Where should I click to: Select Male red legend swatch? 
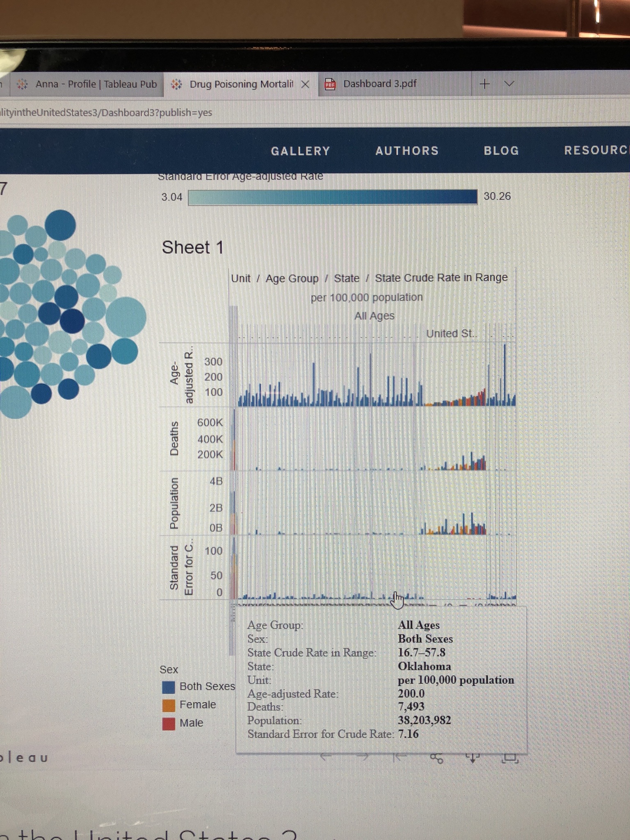point(169,724)
